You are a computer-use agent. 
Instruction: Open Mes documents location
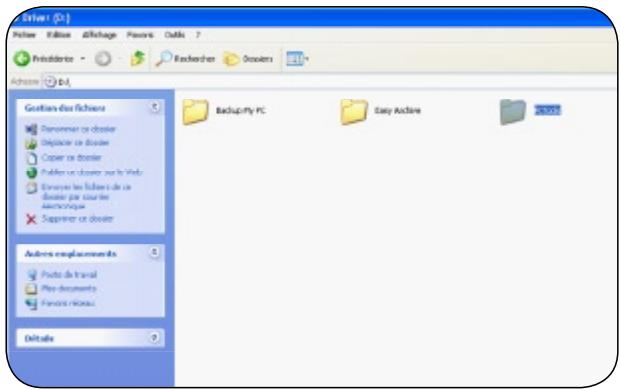pos(69,288)
